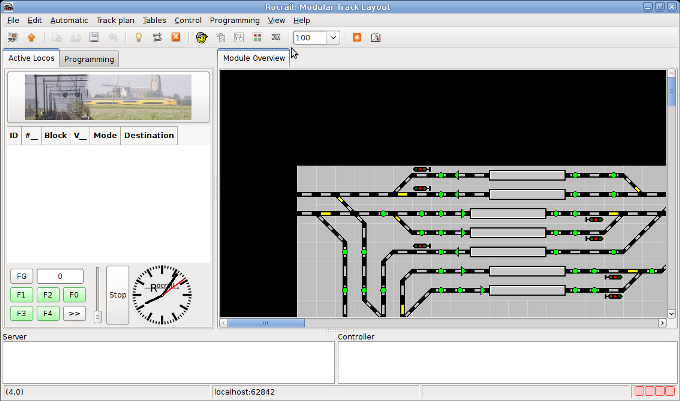Image resolution: width=680 pixels, height=401 pixels.
Task: Click the connect-to-server computer icon
Action: [13, 38]
